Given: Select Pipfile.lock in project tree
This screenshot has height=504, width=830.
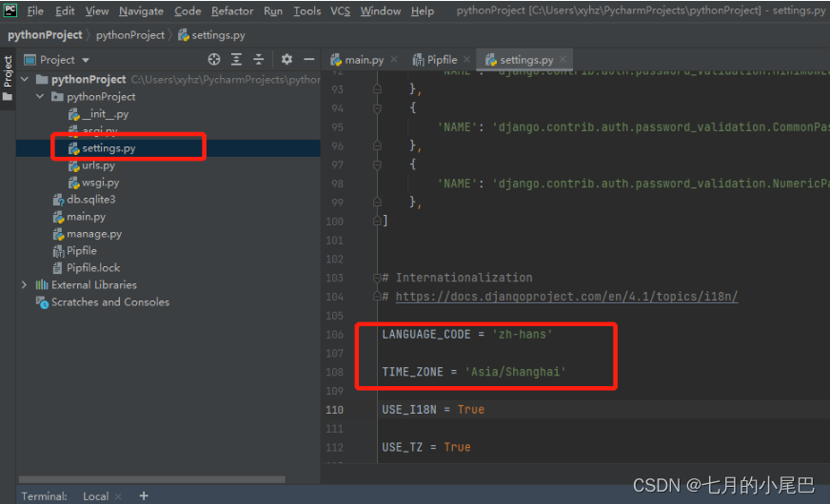Looking at the screenshot, I should click(87, 267).
